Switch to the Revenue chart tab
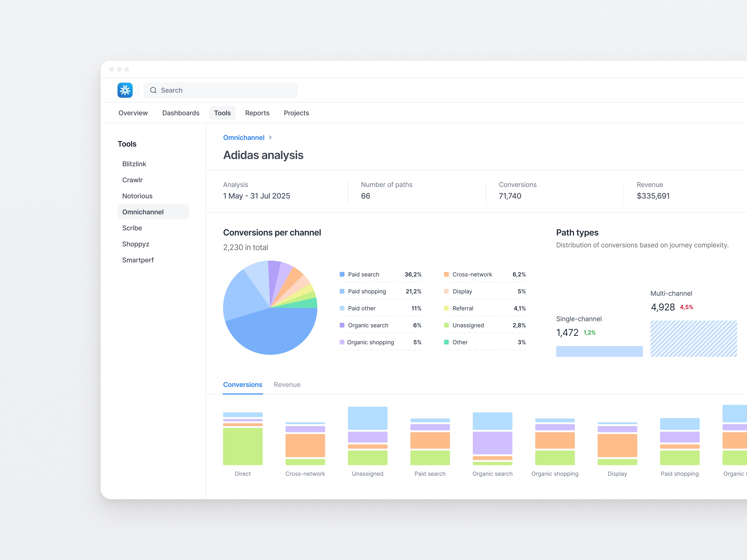Image resolution: width=747 pixels, height=560 pixels. pos(287,385)
